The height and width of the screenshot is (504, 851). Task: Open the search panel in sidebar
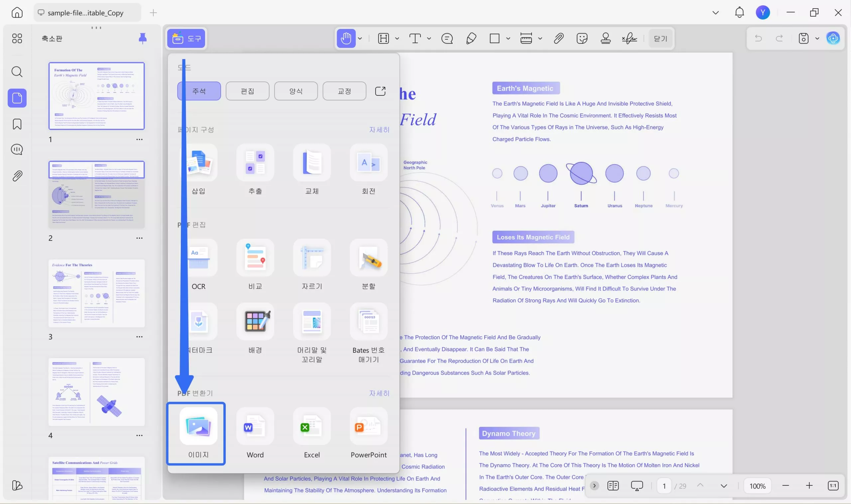tap(17, 72)
